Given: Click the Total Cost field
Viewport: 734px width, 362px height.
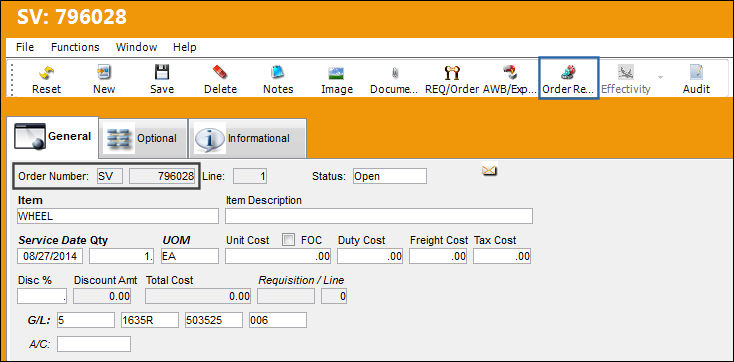Looking at the screenshot, I should tap(198, 296).
